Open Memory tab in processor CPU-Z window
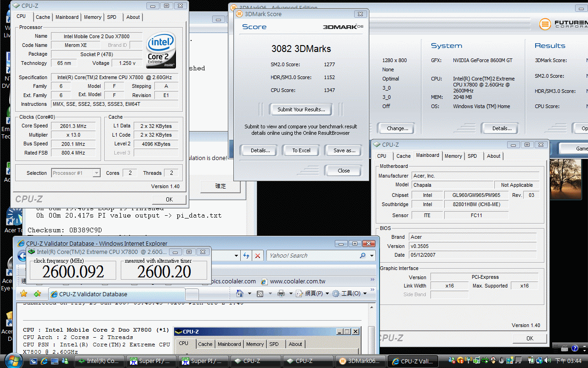Screen dimensions: 588x368 coord(92,17)
